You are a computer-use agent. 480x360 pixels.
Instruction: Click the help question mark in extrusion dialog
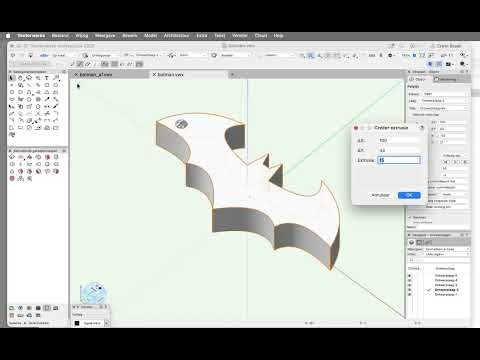(x=422, y=128)
